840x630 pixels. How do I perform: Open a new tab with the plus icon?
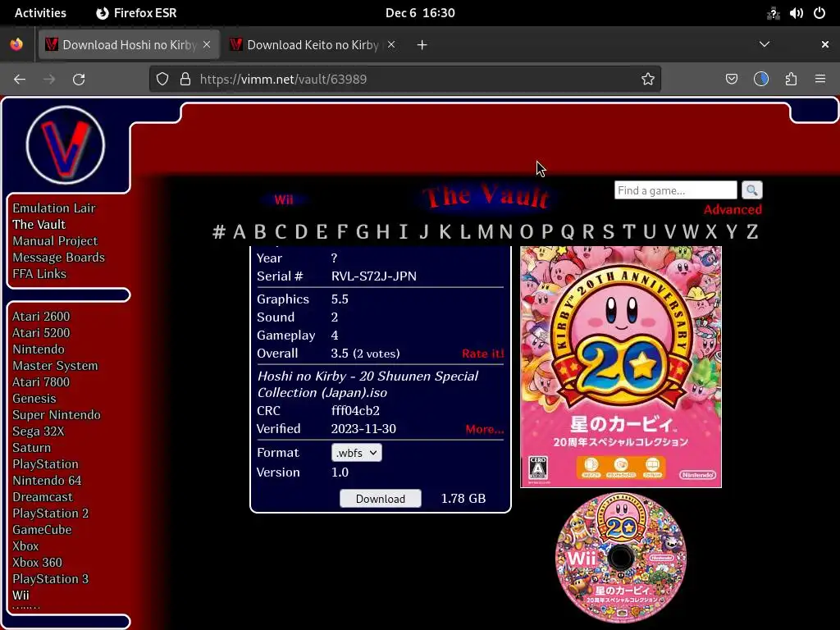point(422,45)
